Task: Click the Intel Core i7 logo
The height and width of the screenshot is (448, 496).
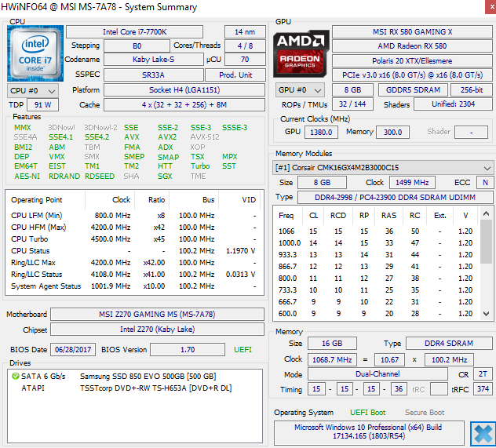Action: tap(35, 53)
